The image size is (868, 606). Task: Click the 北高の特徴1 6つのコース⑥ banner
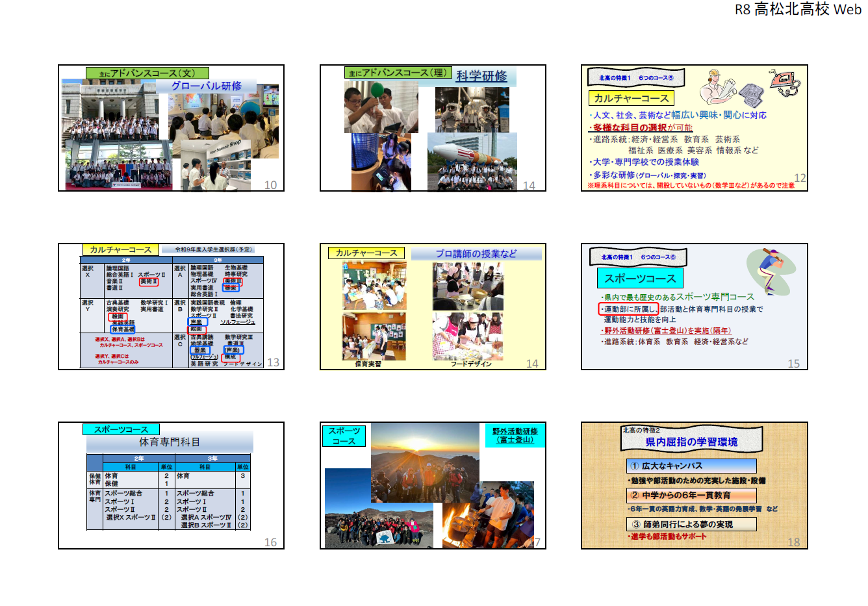coord(638,257)
